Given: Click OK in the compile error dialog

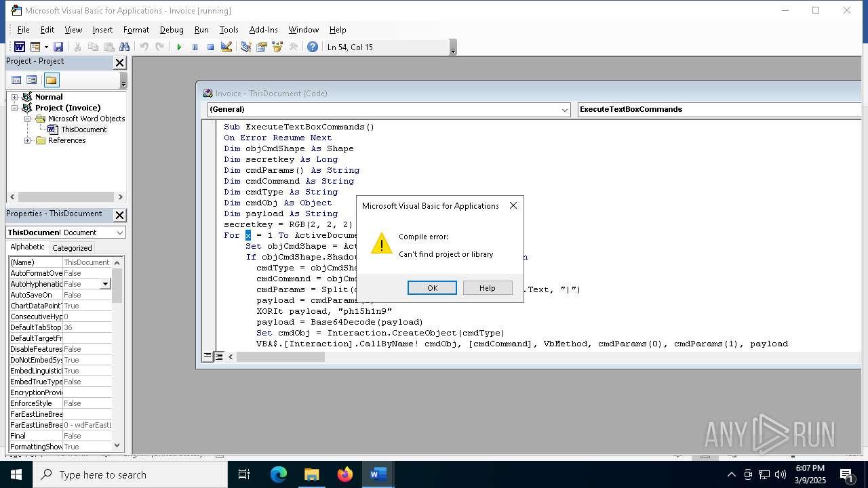Looking at the screenshot, I should click(x=432, y=288).
